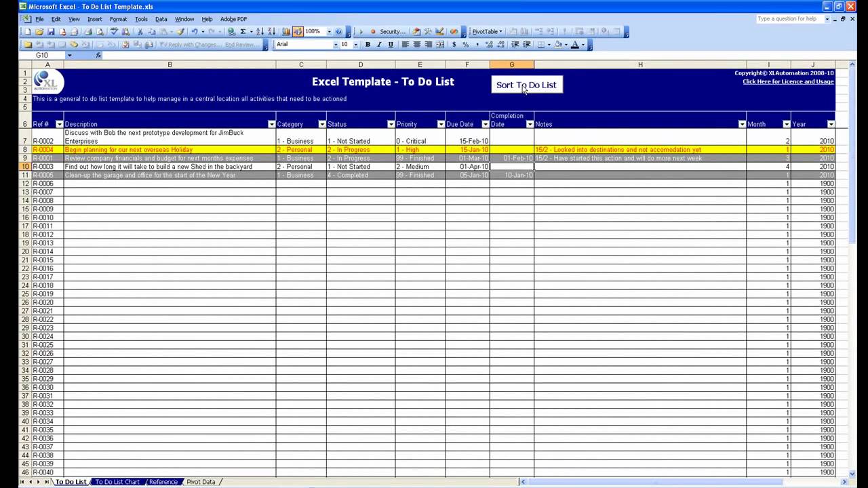Open the Format menu
868x488 pixels.
(118, 19)
